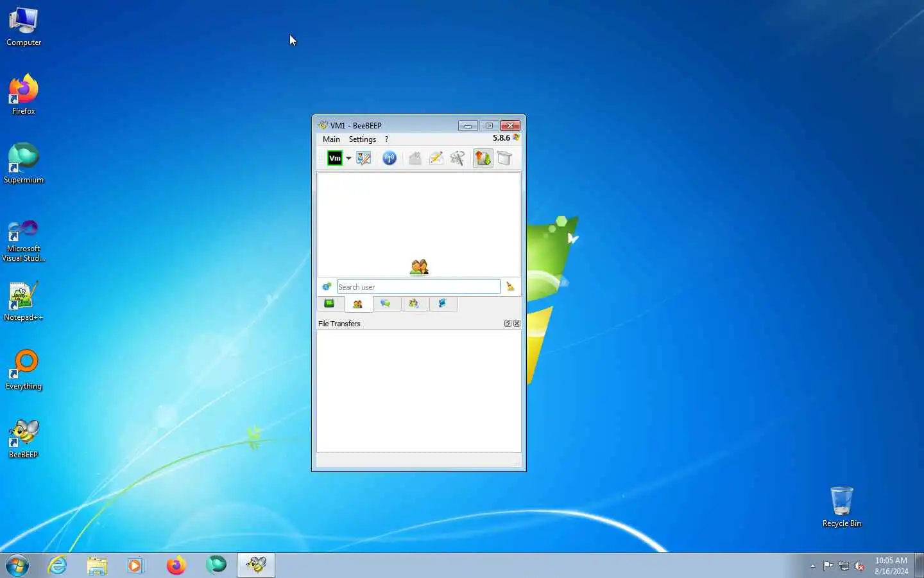Select the Firefox desktop shortcut
The height and width of the screenshot is (578, 924).
coord(24,95)
